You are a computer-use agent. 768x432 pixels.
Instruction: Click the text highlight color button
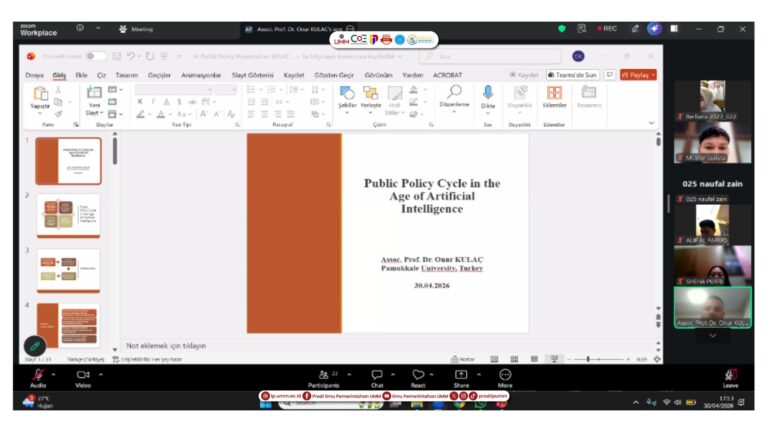141,114
